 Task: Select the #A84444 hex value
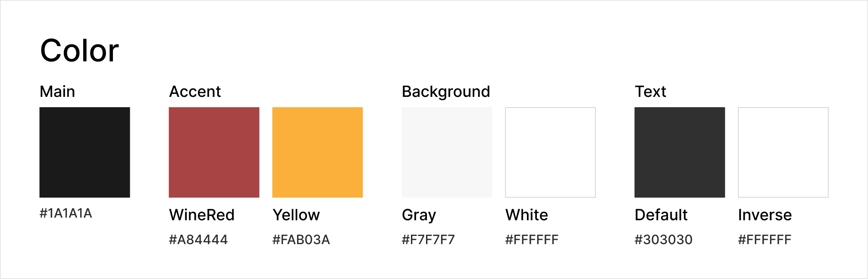tap(198, 240)
